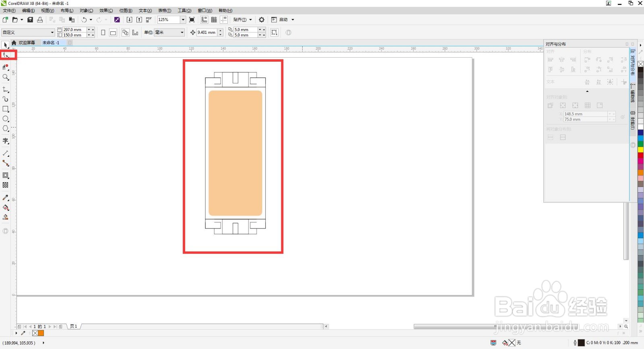This screenshot has width=644, height=349.
Task: Select the Rectangle tool
Action: [x=6, y=109]
